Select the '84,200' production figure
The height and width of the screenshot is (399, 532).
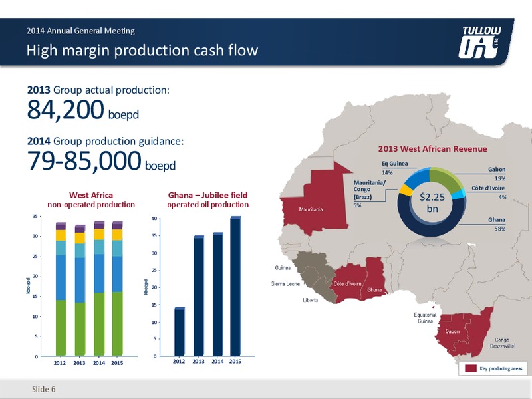[x=65, y=110]
